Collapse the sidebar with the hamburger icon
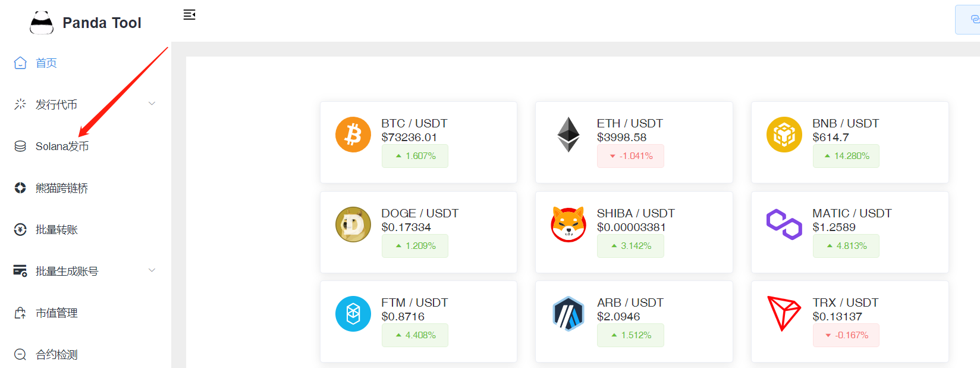Screen dimensions: 980x368 [x=189, y=15]
